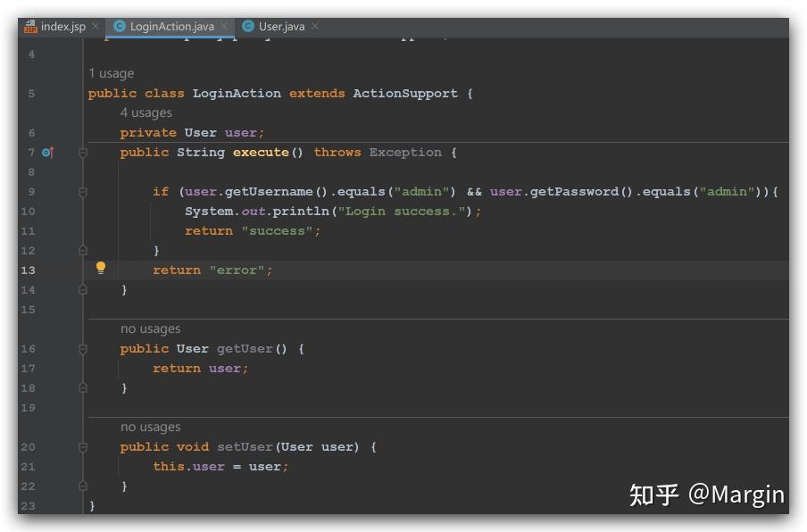Switch to the User.java tab

pyautogui.click(x=277, y=27)
